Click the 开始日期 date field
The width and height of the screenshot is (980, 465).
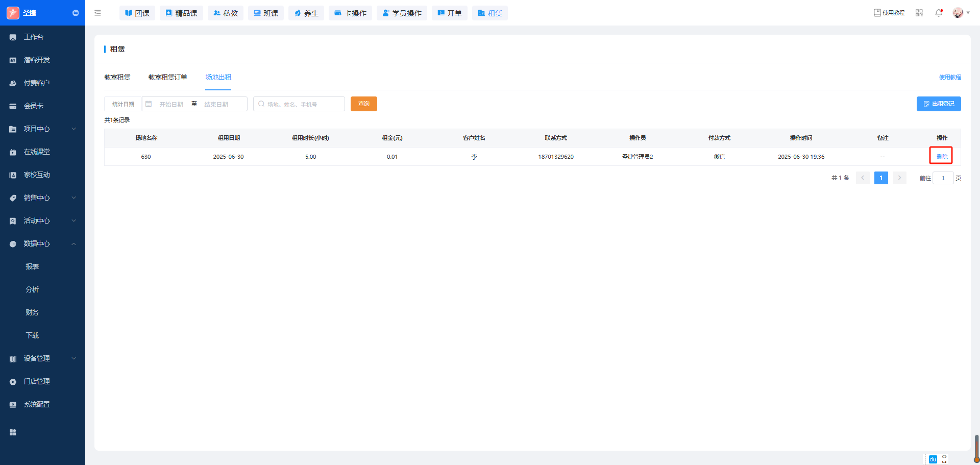click(171, 104)
